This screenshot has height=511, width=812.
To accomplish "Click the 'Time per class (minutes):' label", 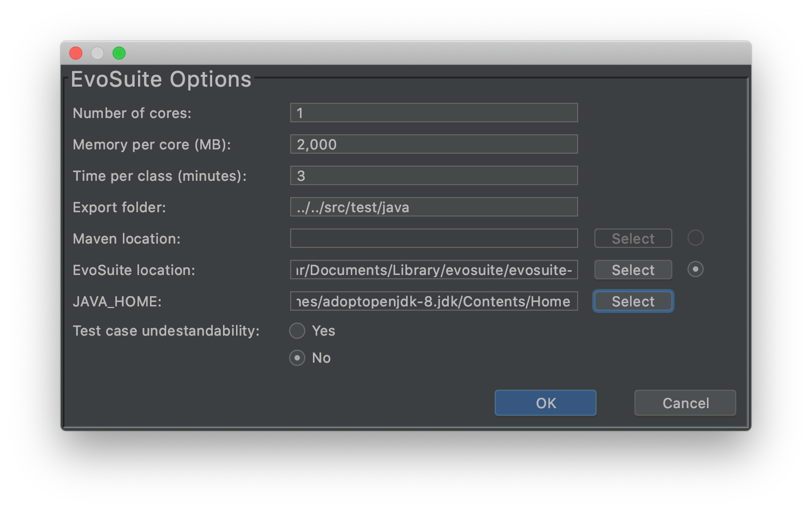I will 160,176.
